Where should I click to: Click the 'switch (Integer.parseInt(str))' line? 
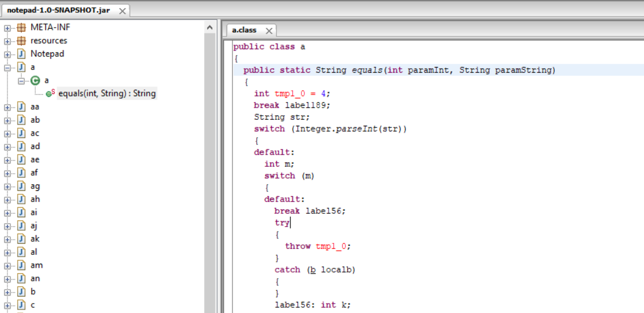[x=331, y=129]
